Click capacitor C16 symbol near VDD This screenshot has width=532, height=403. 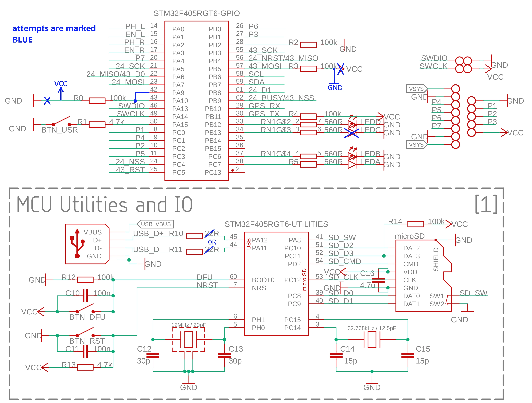click(x=378, y=280)
